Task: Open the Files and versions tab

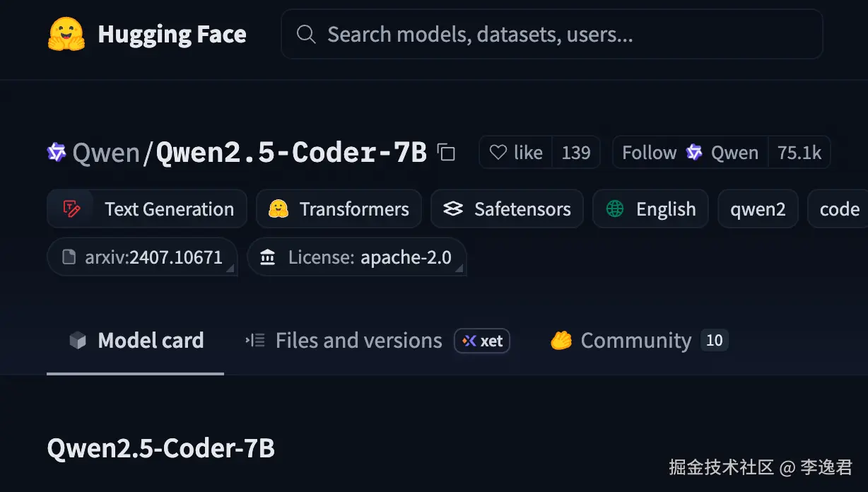Action: [x=344, y=341]
